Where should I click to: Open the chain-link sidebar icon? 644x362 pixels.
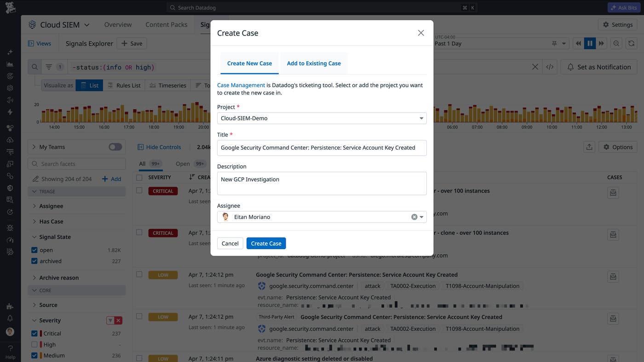coord(10,176)
